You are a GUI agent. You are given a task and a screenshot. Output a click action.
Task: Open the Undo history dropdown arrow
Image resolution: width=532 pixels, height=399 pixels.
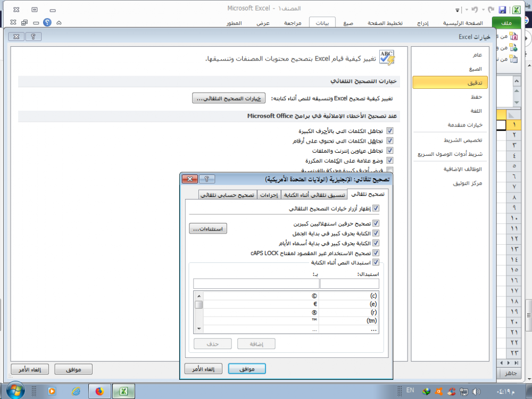click(467, 10)
